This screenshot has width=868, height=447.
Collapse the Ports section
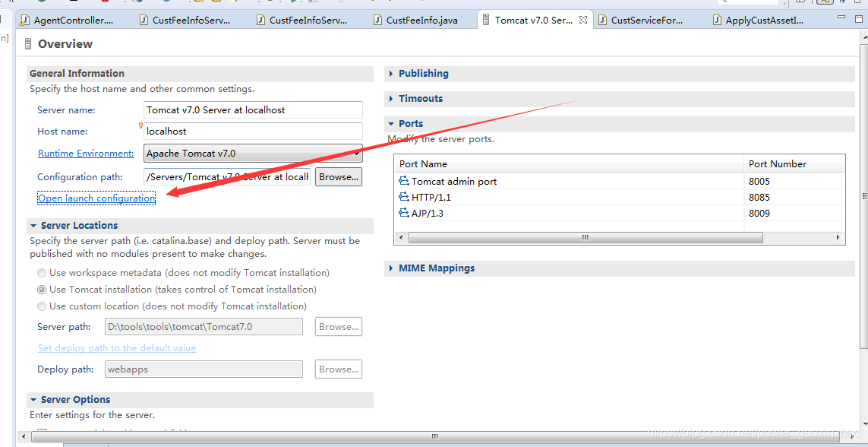coord(391,123)
